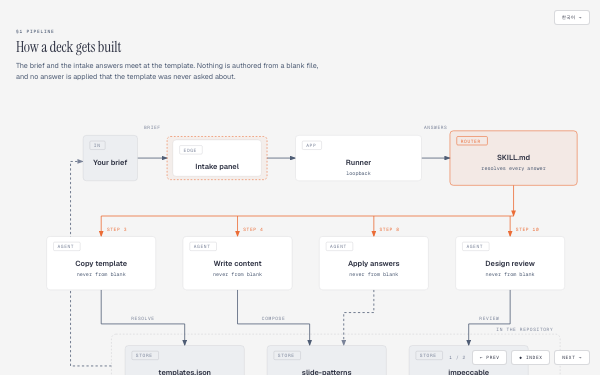
Task: Open the INDEX button
Action: [530, 357]
